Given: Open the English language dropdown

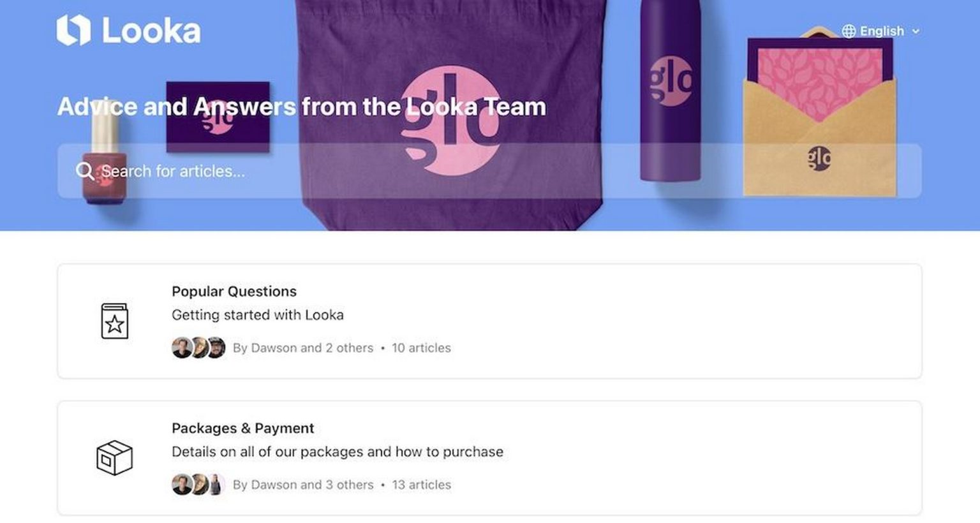Looking at the screenshot, I should pos(880,31).
